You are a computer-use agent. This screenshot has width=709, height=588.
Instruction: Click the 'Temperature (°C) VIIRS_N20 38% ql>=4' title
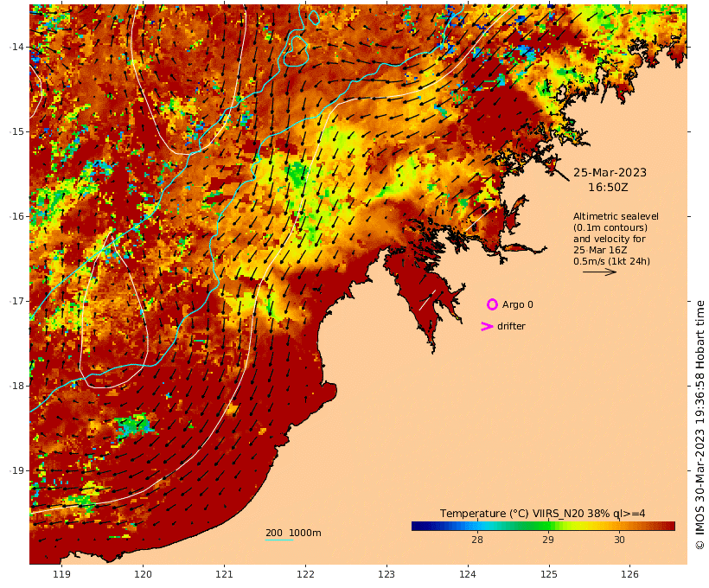pyautogui.click(x=542, y=514)
